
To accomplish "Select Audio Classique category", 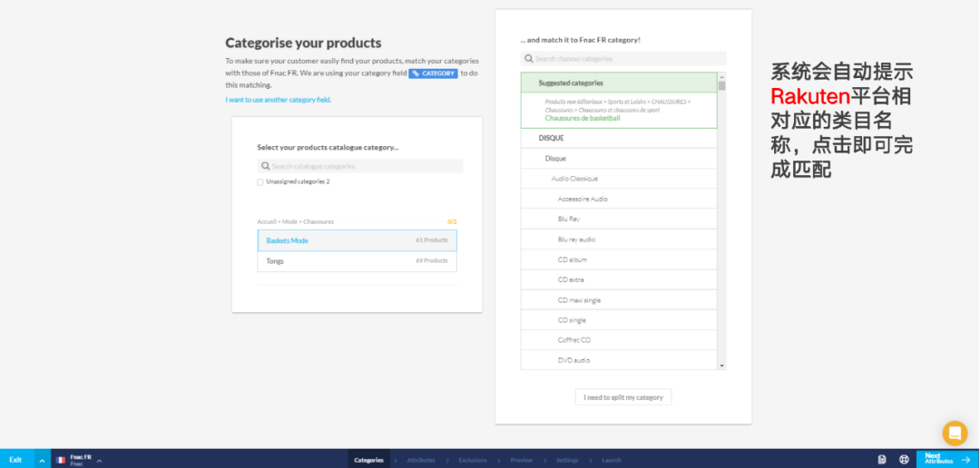I will pyautogui.click(x=619, y=179).
